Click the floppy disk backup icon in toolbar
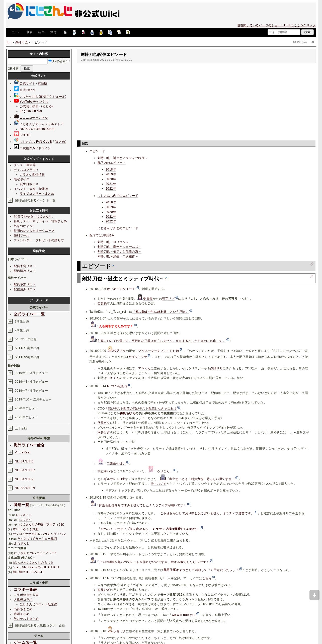The height and width of the screenshot is (644, 322). tap(92, 32)
